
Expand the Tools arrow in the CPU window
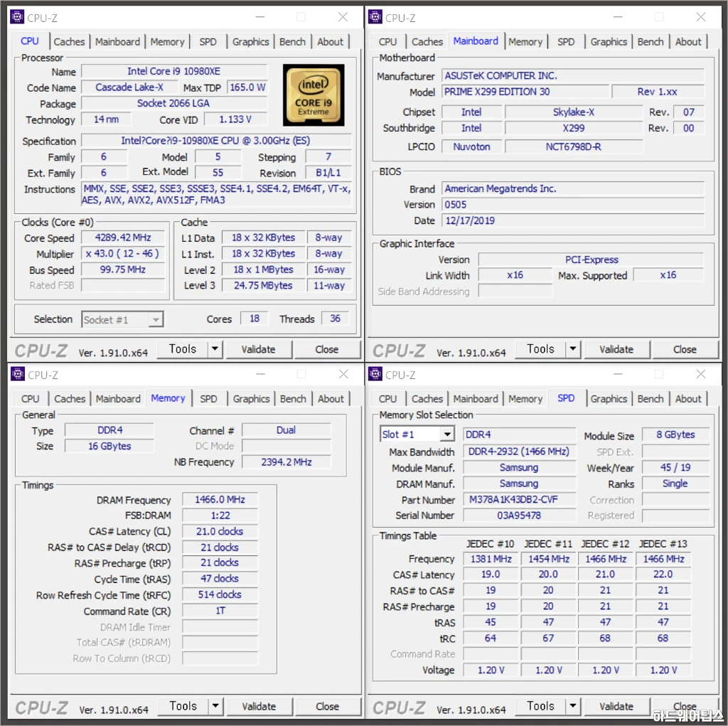(x=215, y=349)
